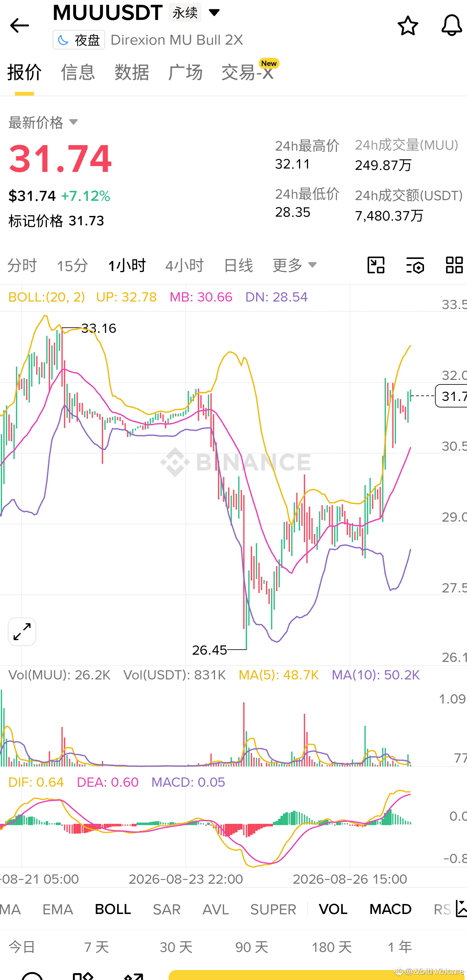
Task: Tap the 2026-08-23 22:00 time axis label
Action: [186, 879]
